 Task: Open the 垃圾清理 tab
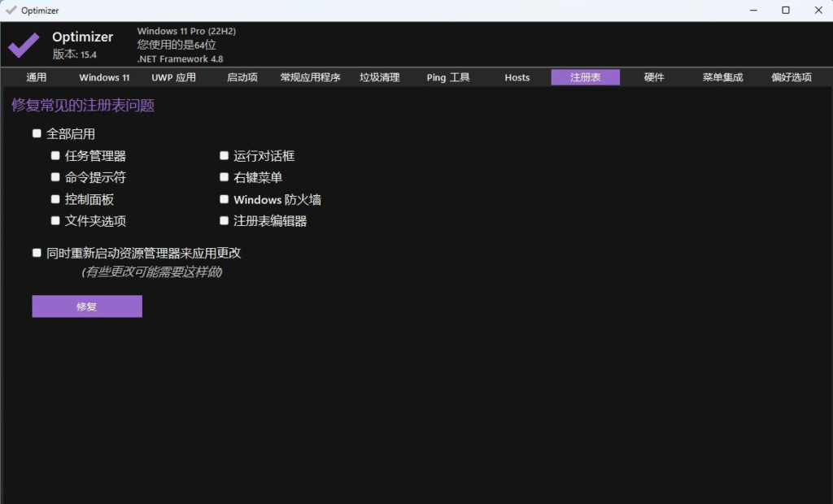click(x=380, y=77)
